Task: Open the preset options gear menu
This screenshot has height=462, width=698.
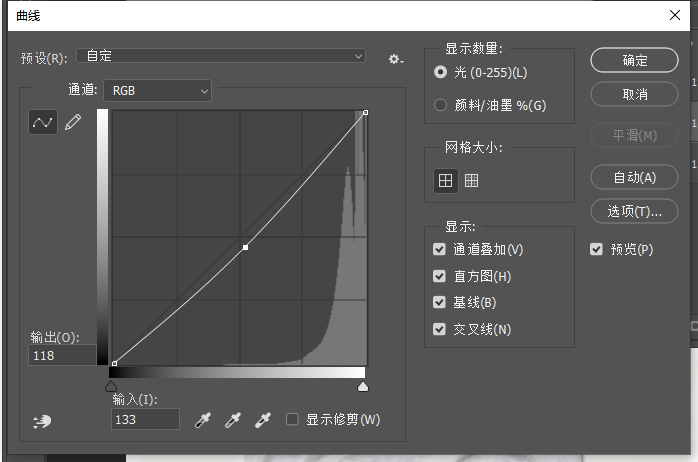Action: 395,59
